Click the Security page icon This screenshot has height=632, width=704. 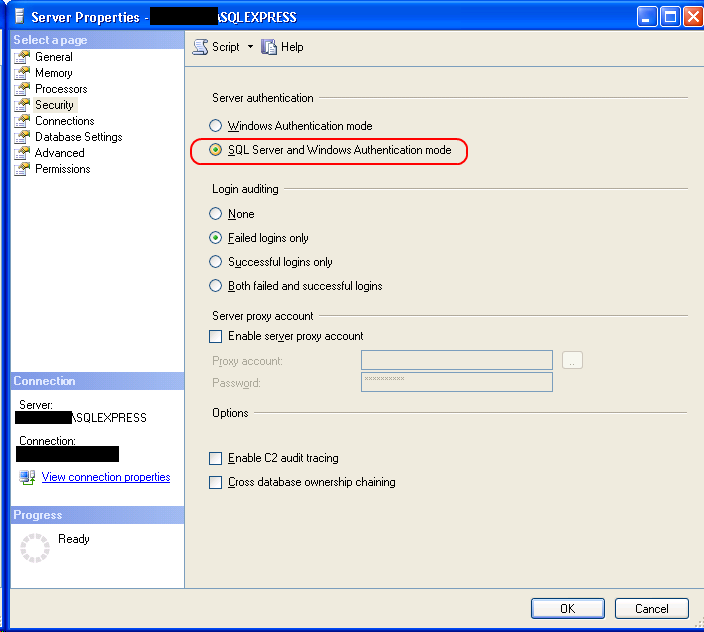pyautogui.click(x=22, y=105)
